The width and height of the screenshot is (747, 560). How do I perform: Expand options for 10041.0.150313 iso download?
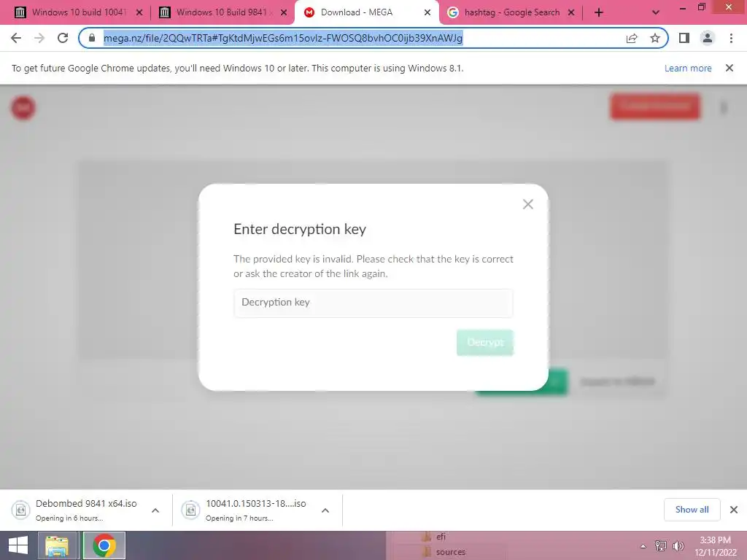click(x=325, y=510)
